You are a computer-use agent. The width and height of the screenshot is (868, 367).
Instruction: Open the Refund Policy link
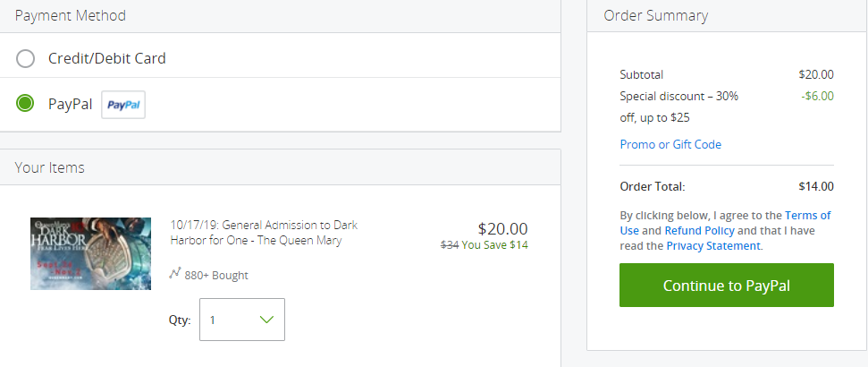700,231
